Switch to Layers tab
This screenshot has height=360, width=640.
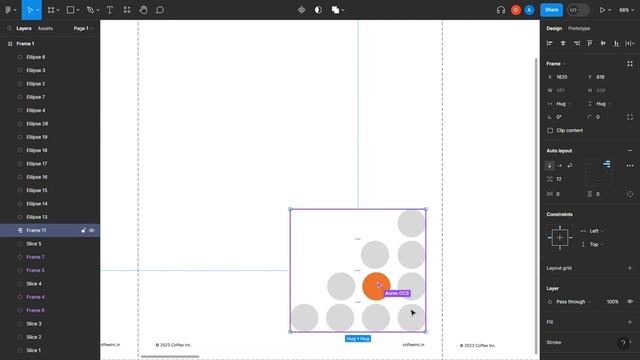[x=24, y=28]
